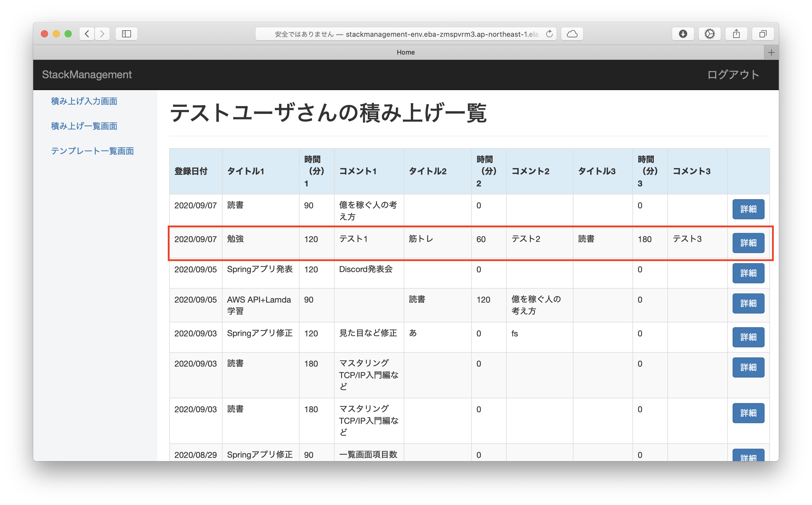Screen dimensions: 812x505
Task: Open 詳細 for the Springアプリ発表 entry
Action: tap(748, 273)
